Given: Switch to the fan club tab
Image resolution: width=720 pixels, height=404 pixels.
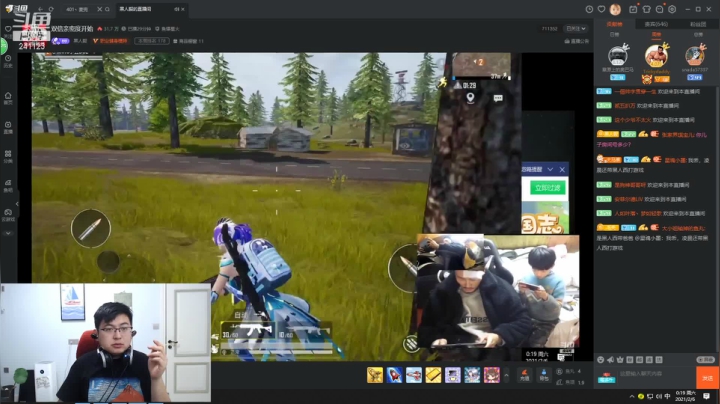Looking at the screenshot, I should 698,24.
